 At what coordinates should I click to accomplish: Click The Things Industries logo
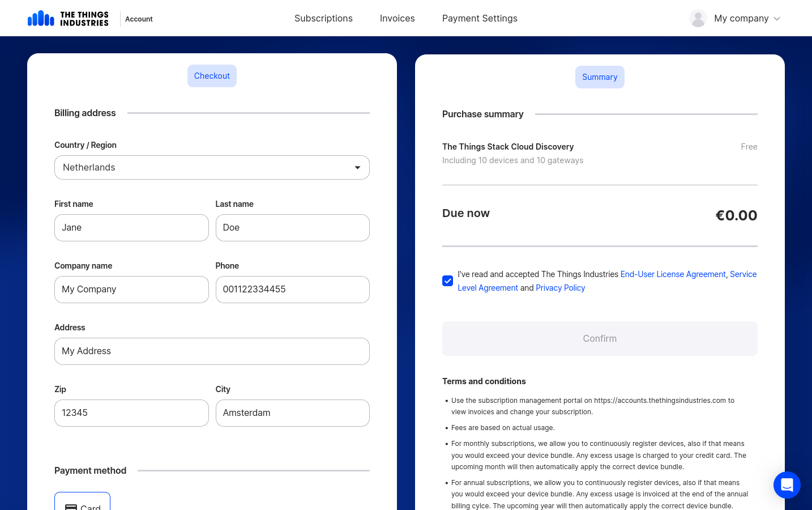68,18
